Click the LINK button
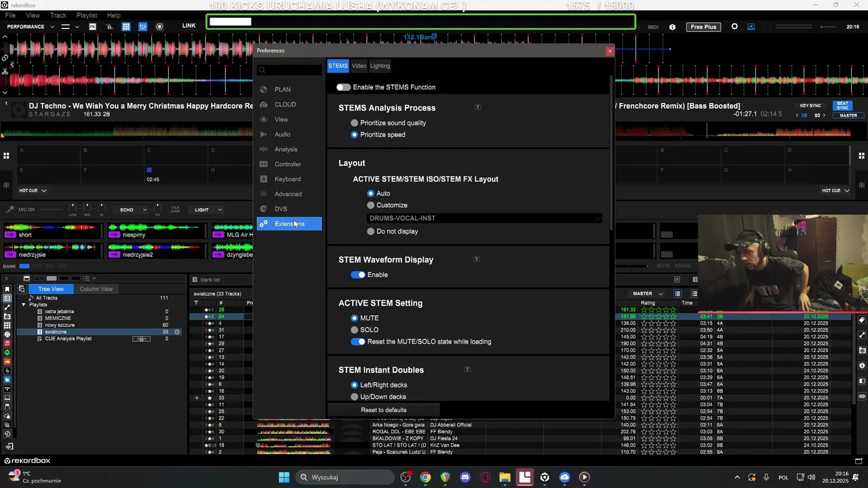The image size is (868, 488). (x=189, y=26)
